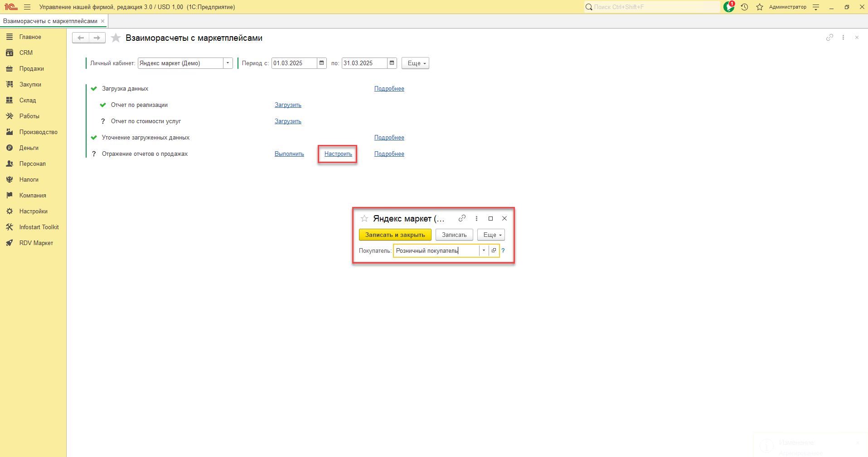Open selected Покупатель with the open-form icon

(x=494, y=250)
